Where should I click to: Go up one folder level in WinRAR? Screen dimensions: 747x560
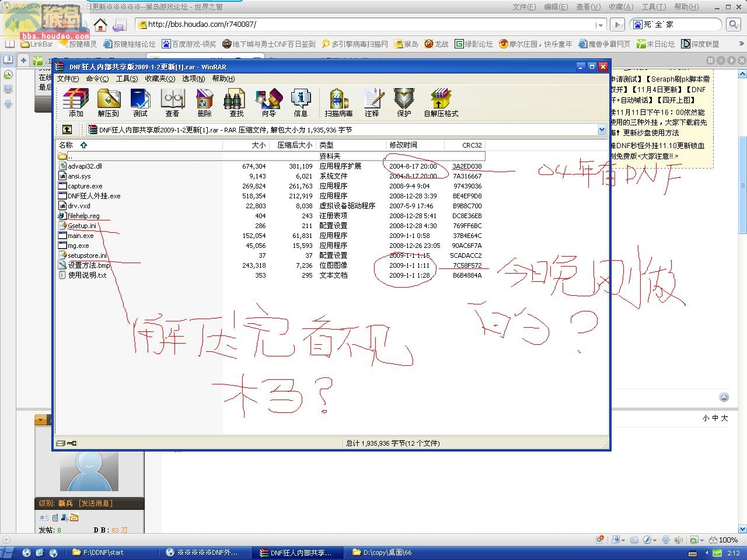[67, 129]
